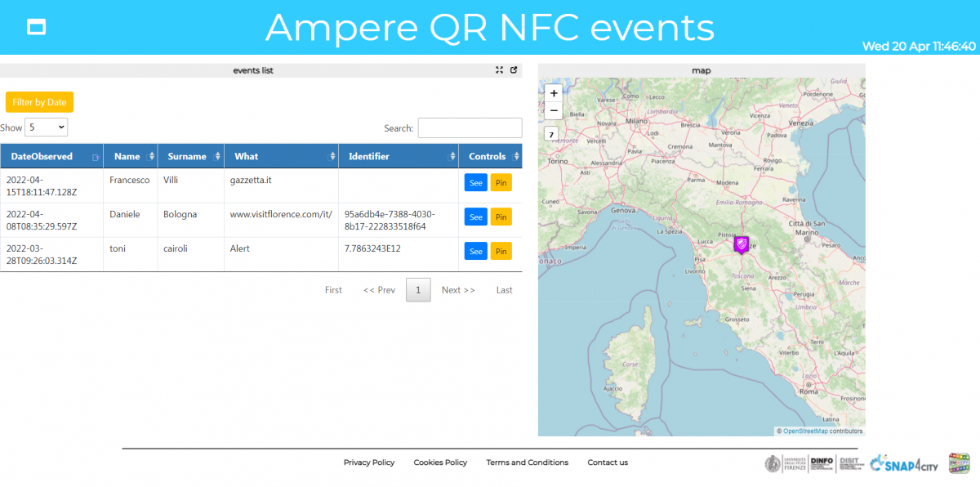Expand the Show entries dropdown
Screen dimensions: 980x487
tap(47, 127)
